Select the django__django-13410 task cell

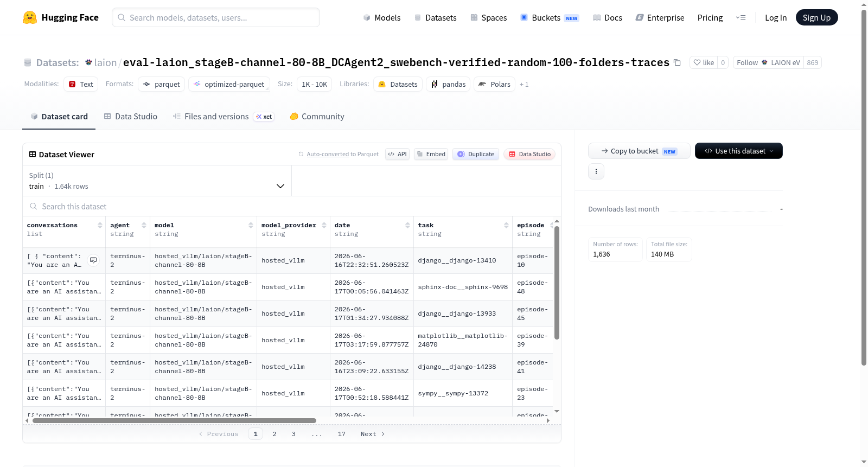463,260
